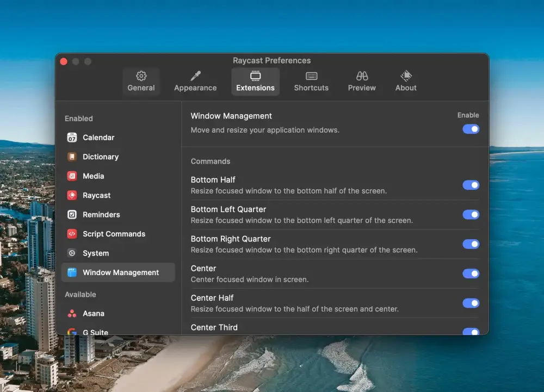Image resolution: width=544 pixels, height=392 pixels.
Task: Click the Media extension icon
Action: pyautogui.click(x=72, y=176)
